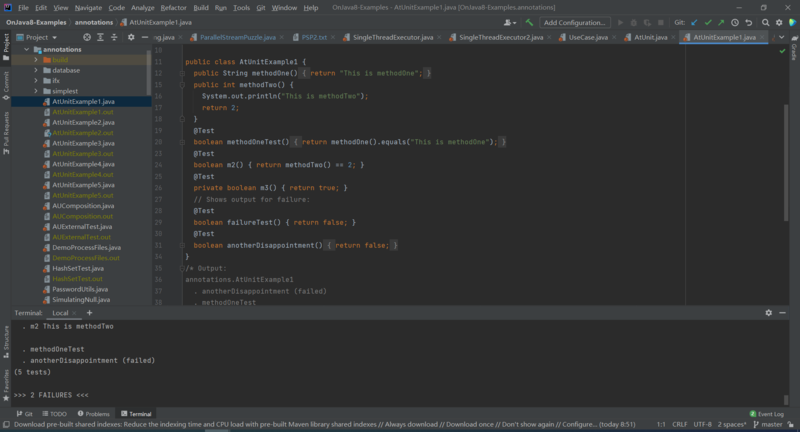
Task: Add a new terminal session tab
Action: click(x=89, y=313)
